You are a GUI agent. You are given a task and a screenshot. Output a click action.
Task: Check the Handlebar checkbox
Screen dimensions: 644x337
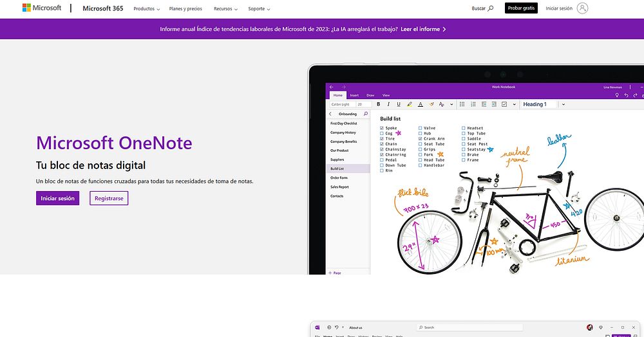420,165
